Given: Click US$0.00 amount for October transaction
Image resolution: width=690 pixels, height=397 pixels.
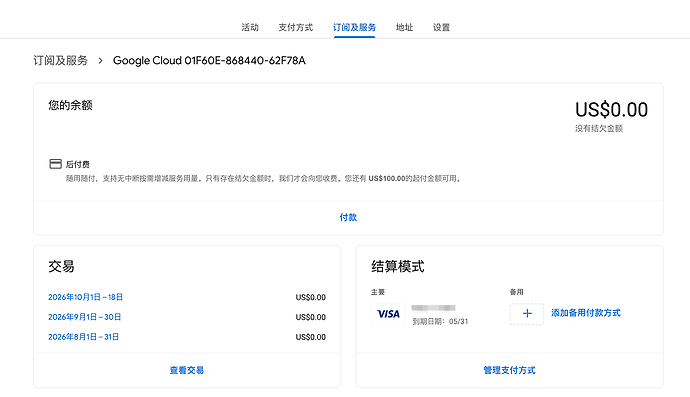Looking at the screenshot, I should [x=311, y=298].
